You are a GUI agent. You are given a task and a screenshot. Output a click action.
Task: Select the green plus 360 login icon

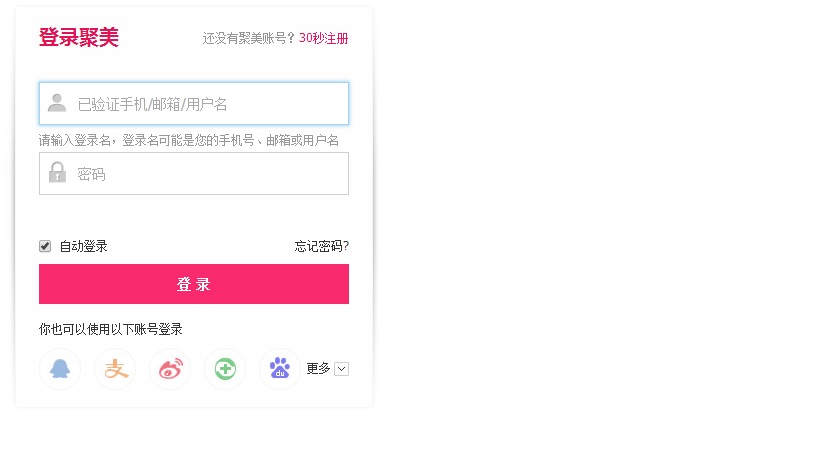point(225,369)
